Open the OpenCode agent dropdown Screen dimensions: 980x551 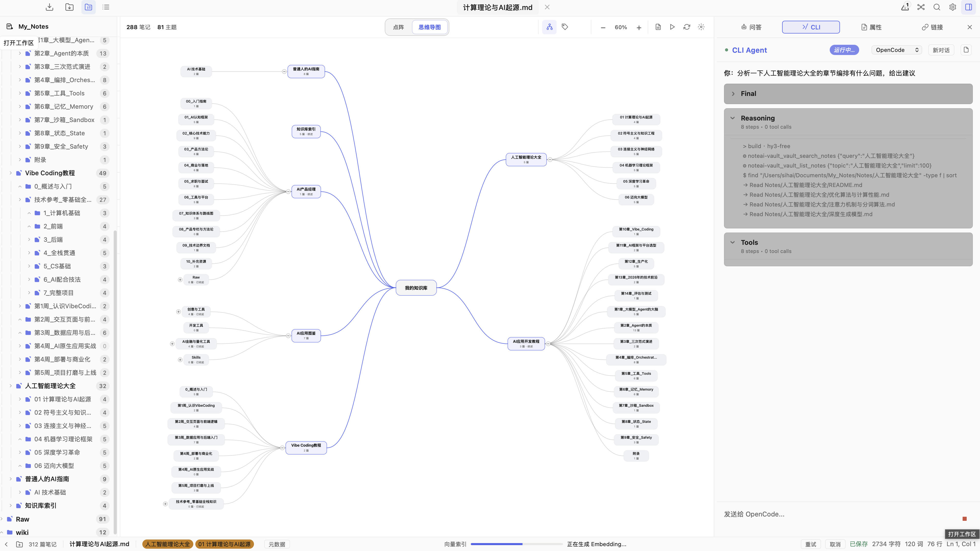coord(897,50)
